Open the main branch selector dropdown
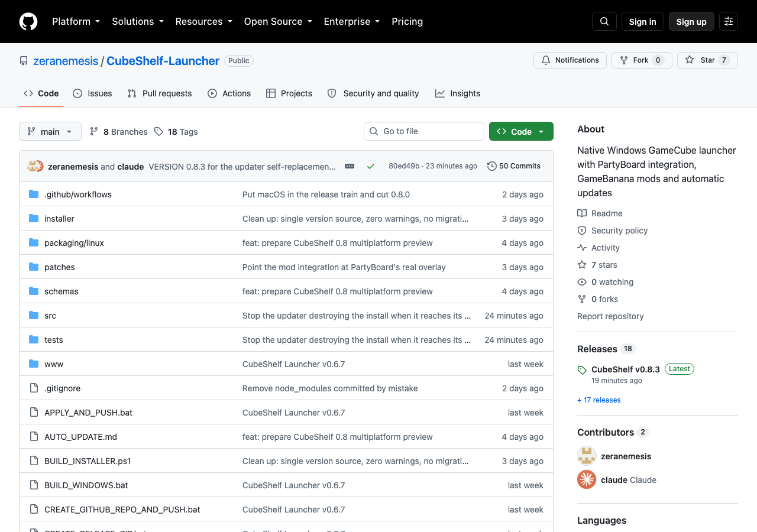Viewport: 757px width, 532px height. [50, 131]
